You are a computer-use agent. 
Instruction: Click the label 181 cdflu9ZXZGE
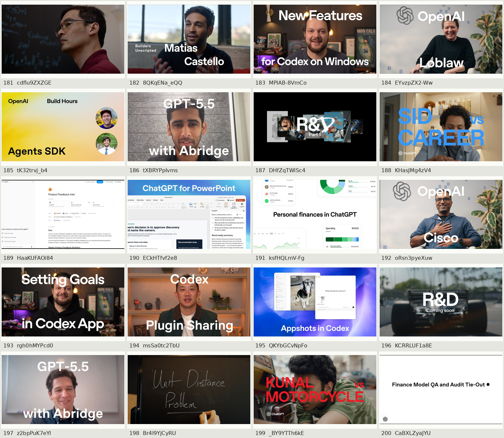(28, 83)
